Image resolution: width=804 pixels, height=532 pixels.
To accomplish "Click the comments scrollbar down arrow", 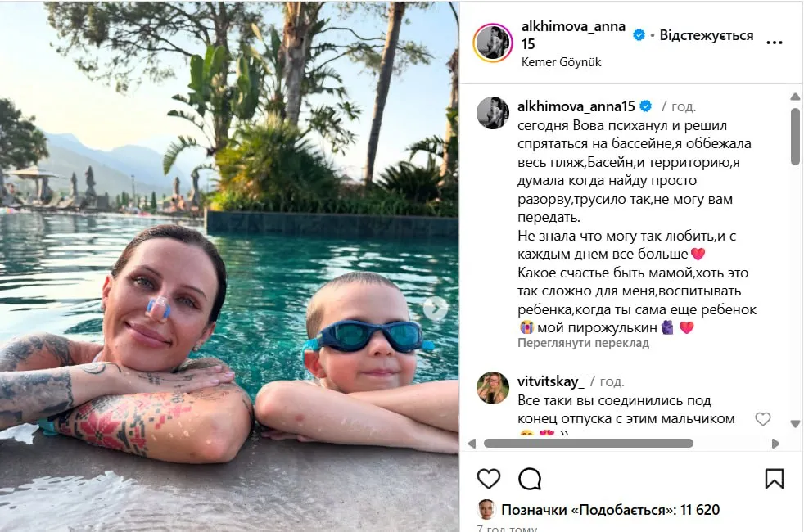I will coord(795,424).
